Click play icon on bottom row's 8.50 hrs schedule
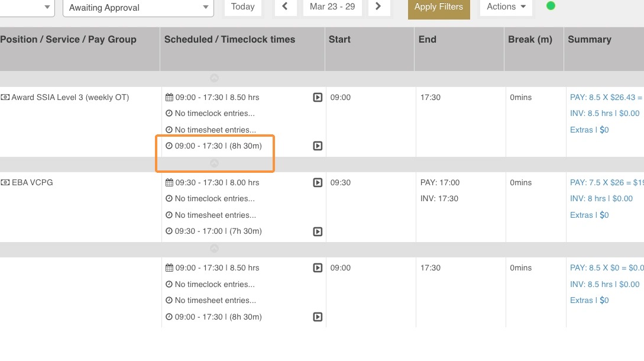Image resolution: width=644 pixels, height=361 pixels. coord(318,268)
